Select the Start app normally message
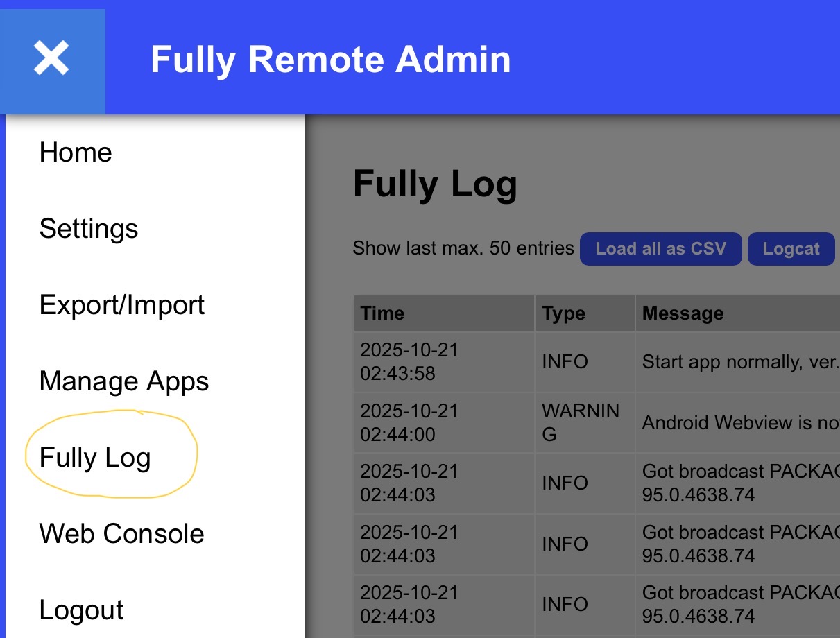Viewport: 840px width, 638px height. [x=739, y=362]
